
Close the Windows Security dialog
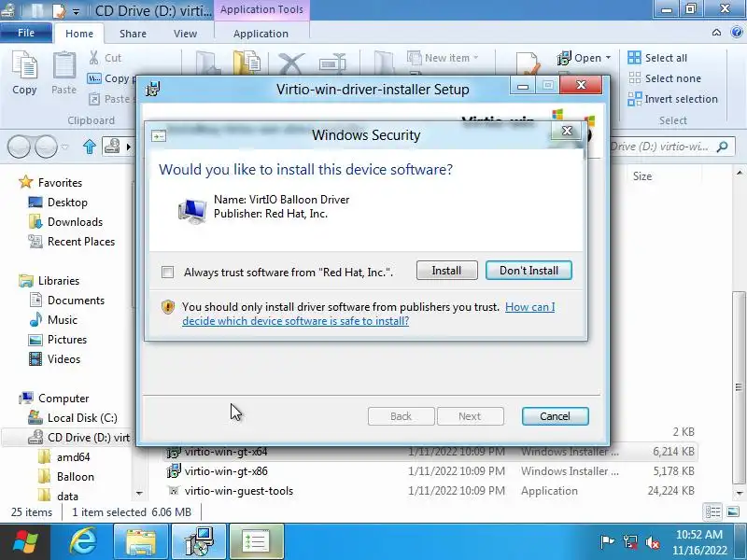click(567, 131)
